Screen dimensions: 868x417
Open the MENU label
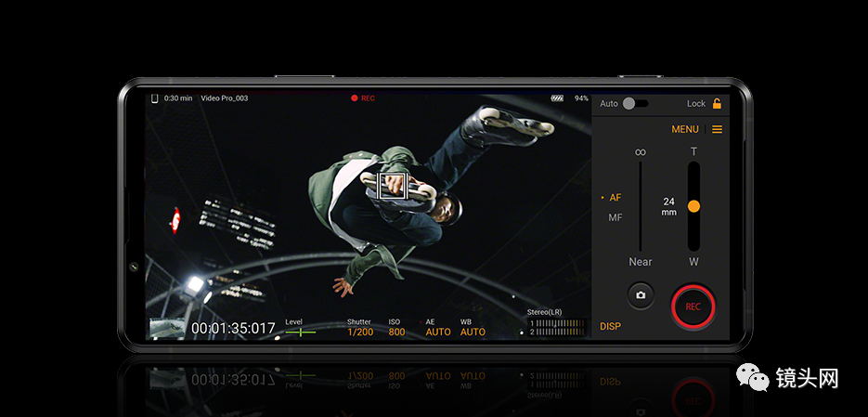tap(685, 129)
